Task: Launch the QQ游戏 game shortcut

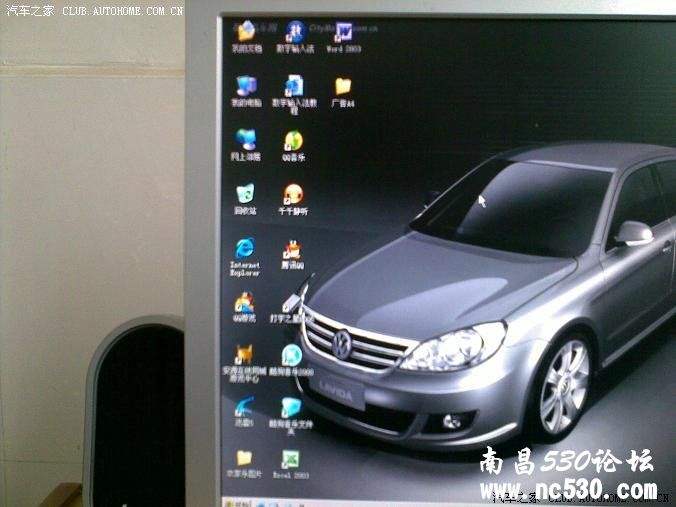Action: point(244,302)
